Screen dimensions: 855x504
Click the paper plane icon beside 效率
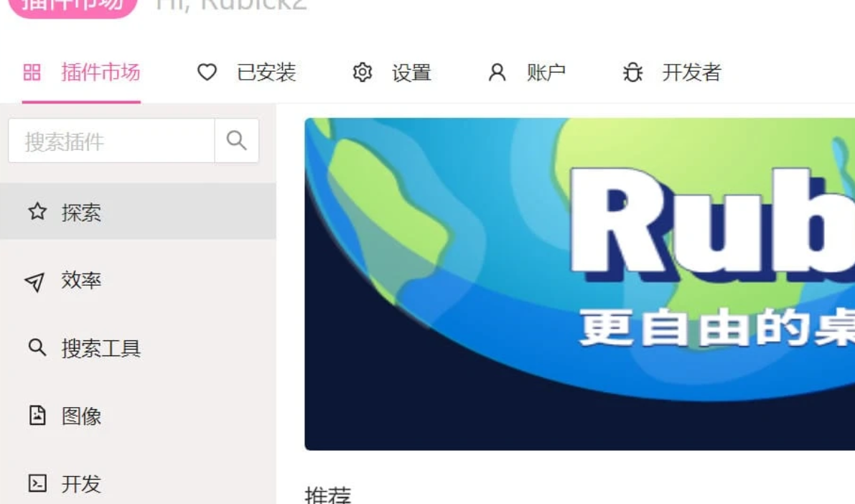[x=35, y=281]
